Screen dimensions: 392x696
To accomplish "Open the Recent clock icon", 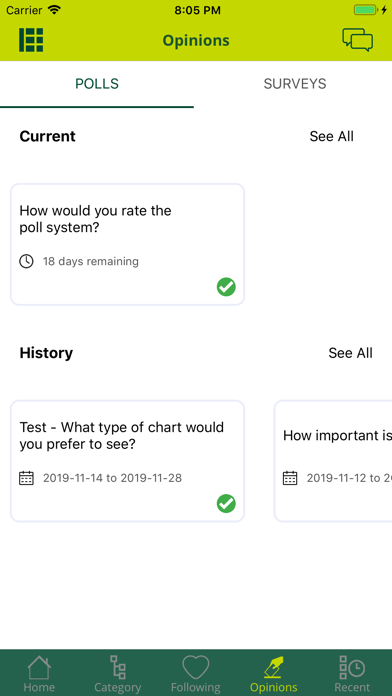I will [352, 667].
